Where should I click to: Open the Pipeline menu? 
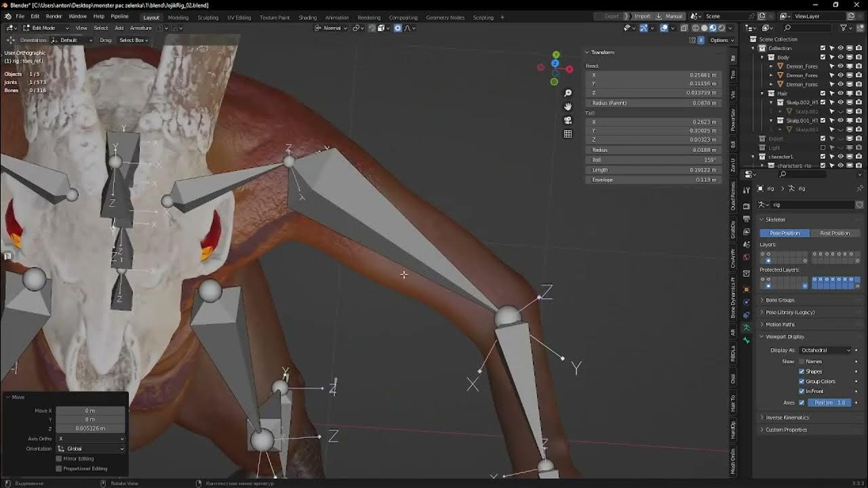(119, 16)
